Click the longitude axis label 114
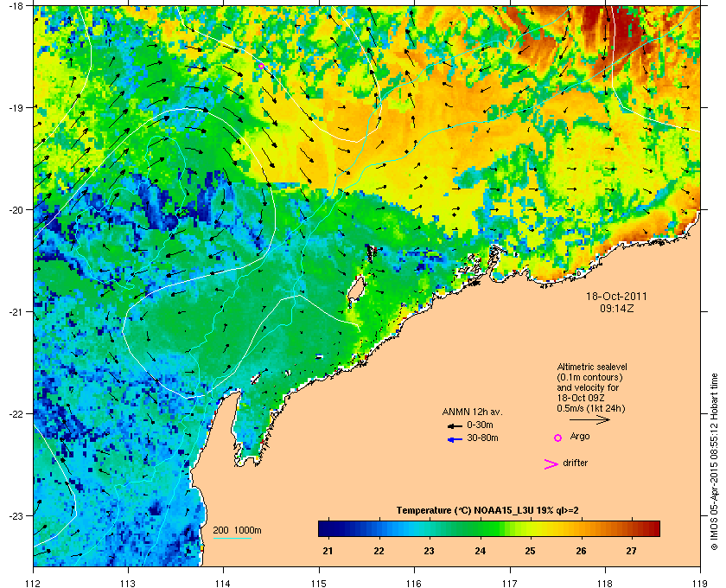The image size is (726, 588). click(223, 583)
